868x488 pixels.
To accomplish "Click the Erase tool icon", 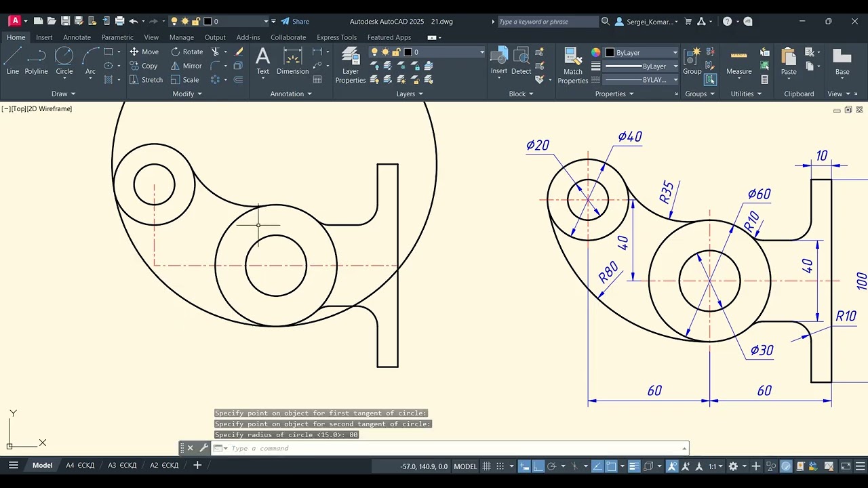I will (x=239, y=52).
